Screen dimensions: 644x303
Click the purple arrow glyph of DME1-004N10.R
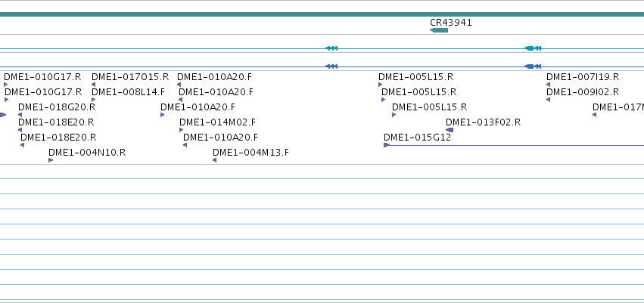[51, 160]
